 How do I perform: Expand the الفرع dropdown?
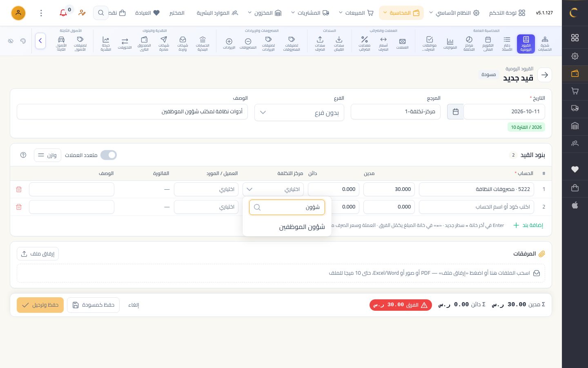299,112
